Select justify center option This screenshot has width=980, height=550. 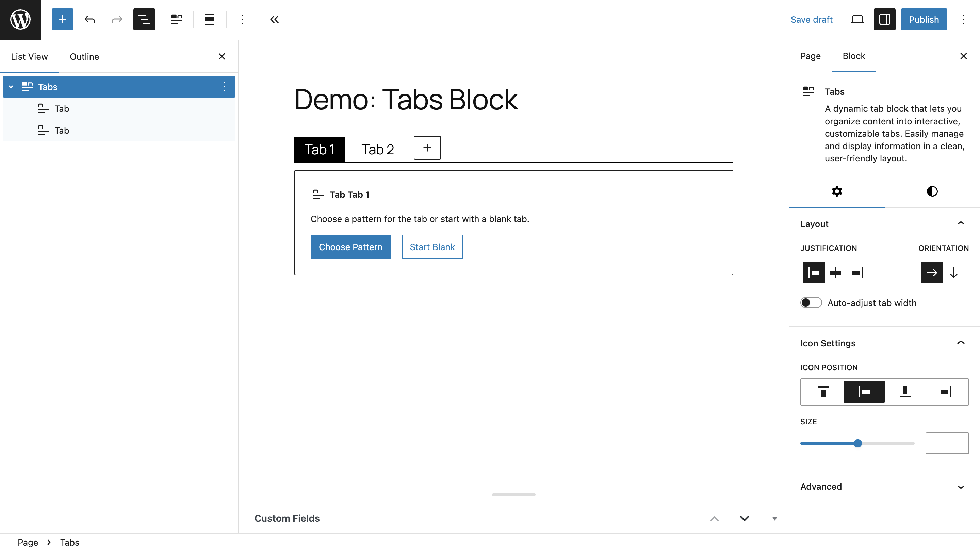[835, 273]
